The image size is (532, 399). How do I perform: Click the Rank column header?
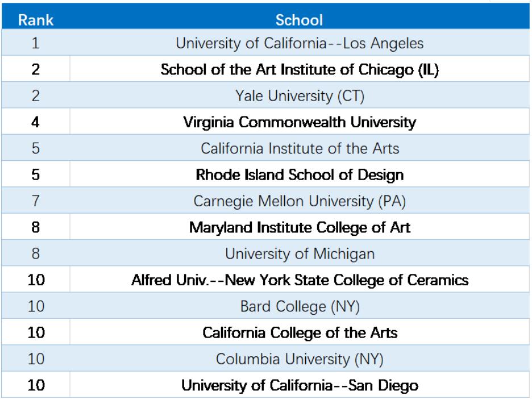[36, 20]
